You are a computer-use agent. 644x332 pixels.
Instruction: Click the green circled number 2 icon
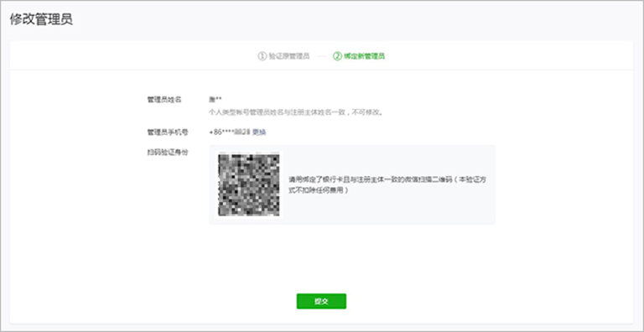click(337, 56)
